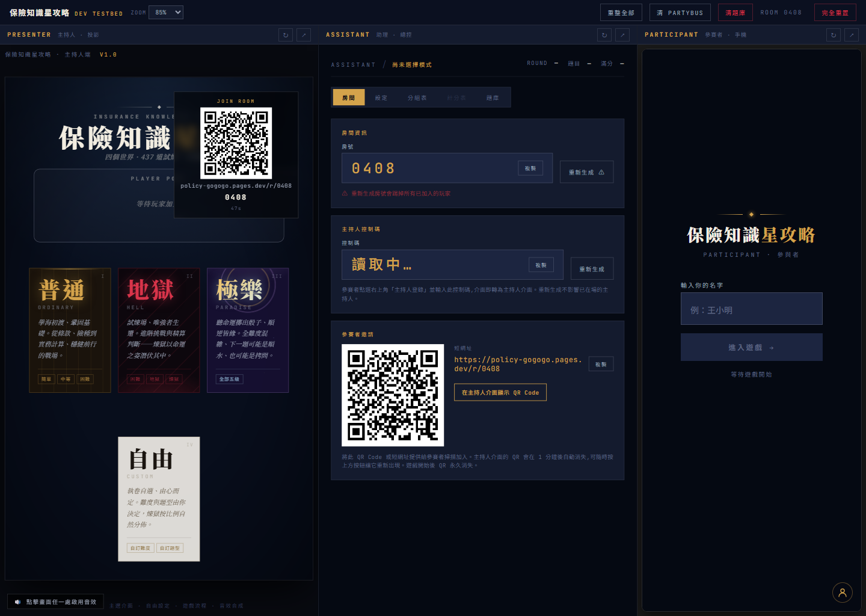
Task: Click the 讀取中 control code field
Action: point(452,265)
